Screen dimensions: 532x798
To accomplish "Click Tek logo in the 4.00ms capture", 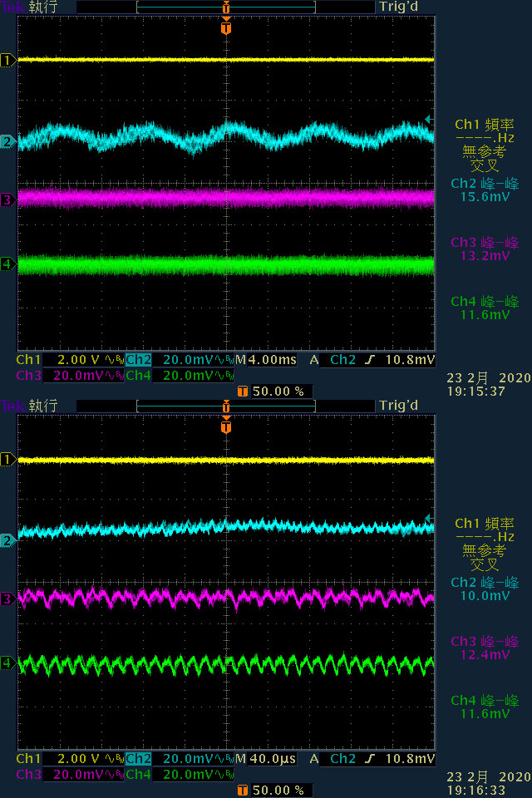I will tap(12, 7).
